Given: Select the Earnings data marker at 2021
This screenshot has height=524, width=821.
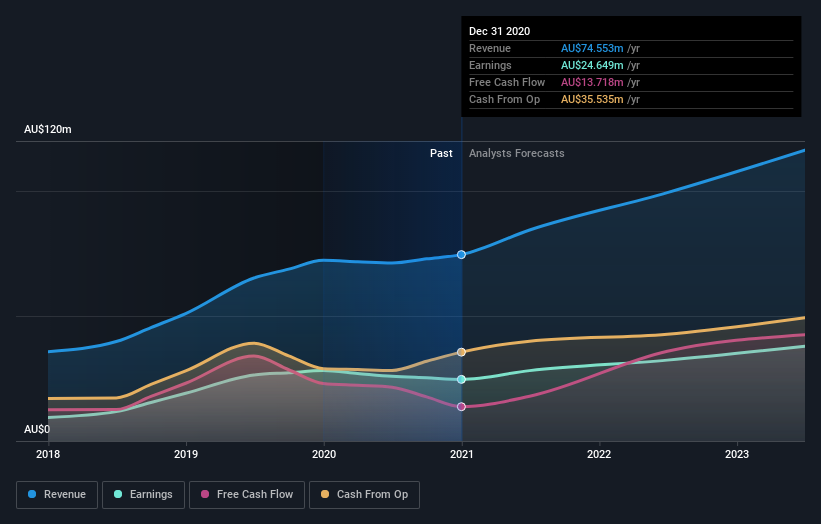Looking at the screenshot, I should [x=461, y=380].
